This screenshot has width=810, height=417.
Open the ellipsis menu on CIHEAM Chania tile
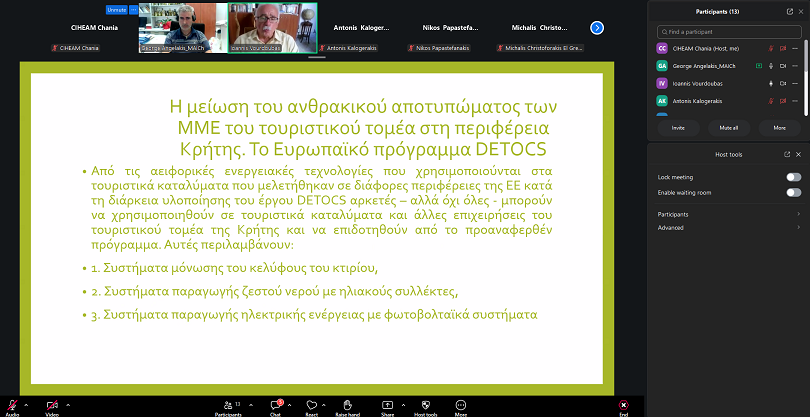(133, 10)
